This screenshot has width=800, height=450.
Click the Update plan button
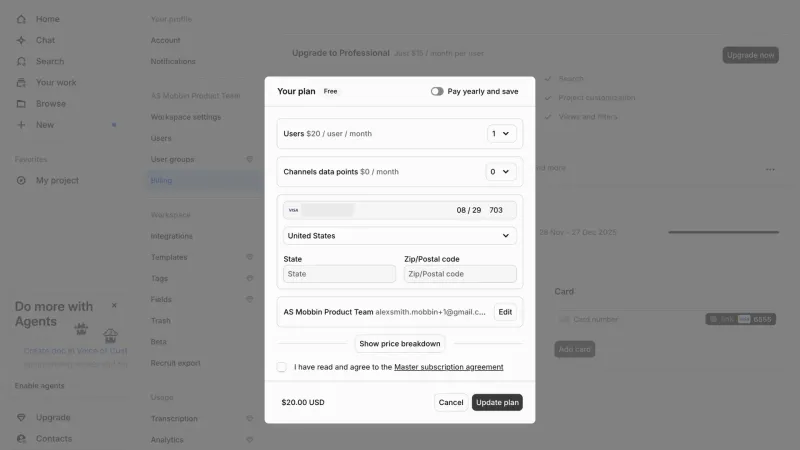tap(497, 403)
